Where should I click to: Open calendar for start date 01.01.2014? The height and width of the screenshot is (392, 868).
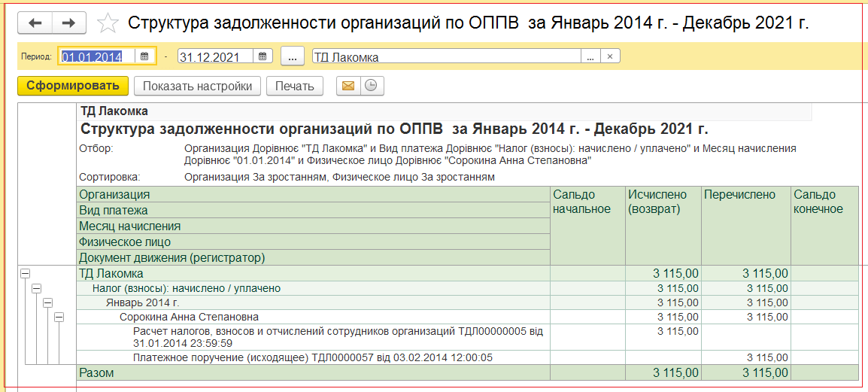(x=144, y=56)
